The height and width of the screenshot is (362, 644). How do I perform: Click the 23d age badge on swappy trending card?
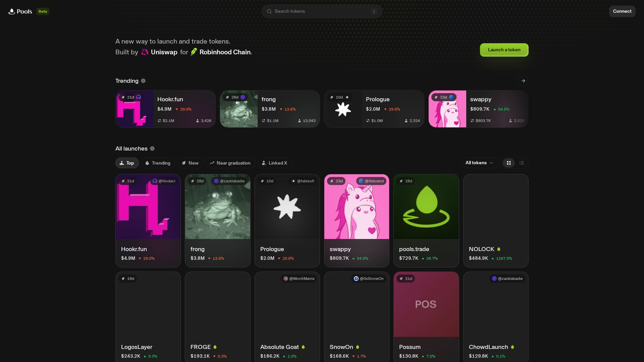[443, 97]
